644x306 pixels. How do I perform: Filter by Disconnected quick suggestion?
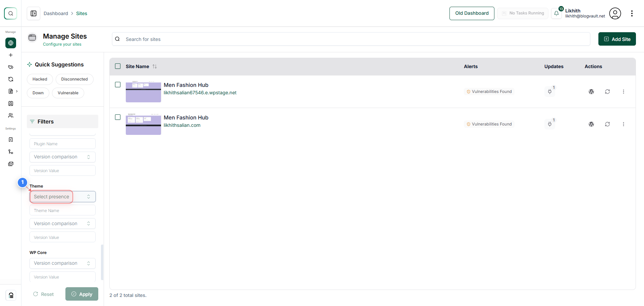tap(74, 79)
